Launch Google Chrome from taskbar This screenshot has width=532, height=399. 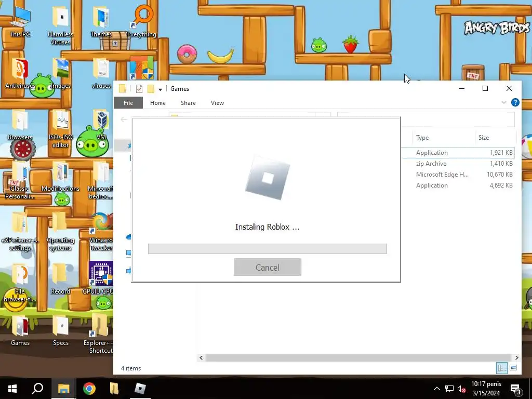89,389
